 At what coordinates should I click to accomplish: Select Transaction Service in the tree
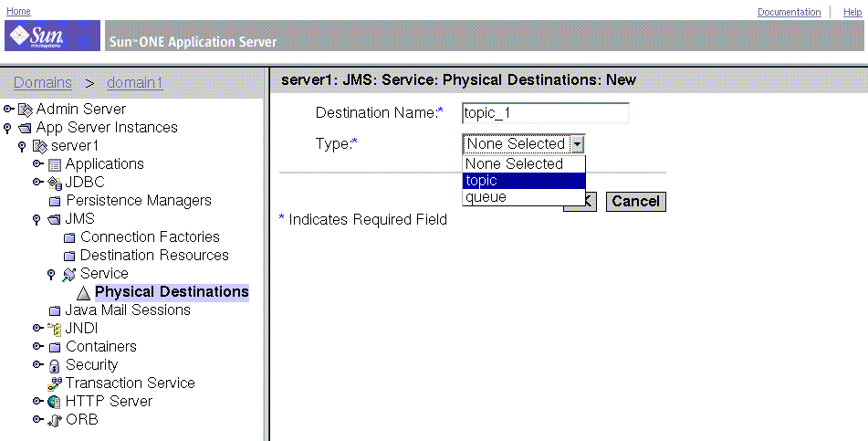tap(131, 383)
